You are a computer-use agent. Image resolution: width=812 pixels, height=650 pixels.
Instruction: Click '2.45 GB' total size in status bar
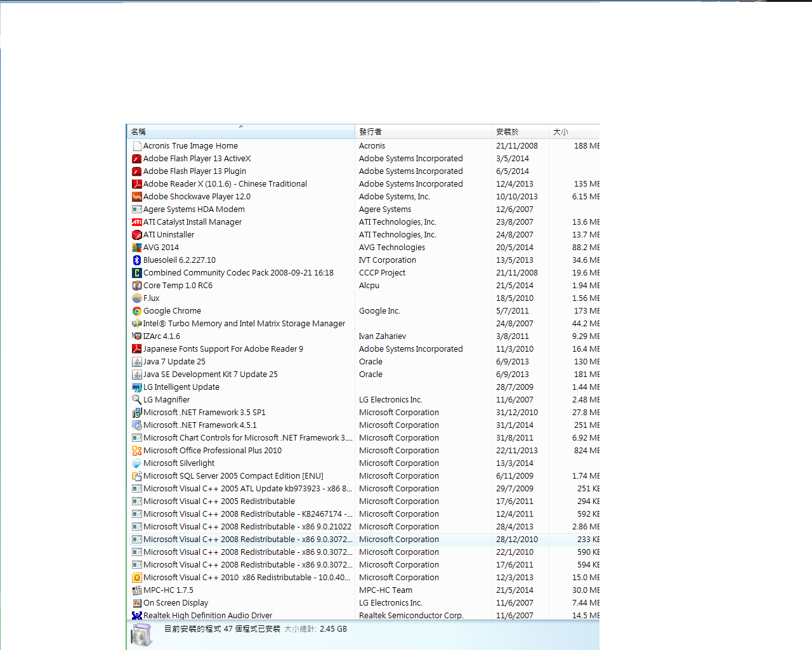pos(334,629)
